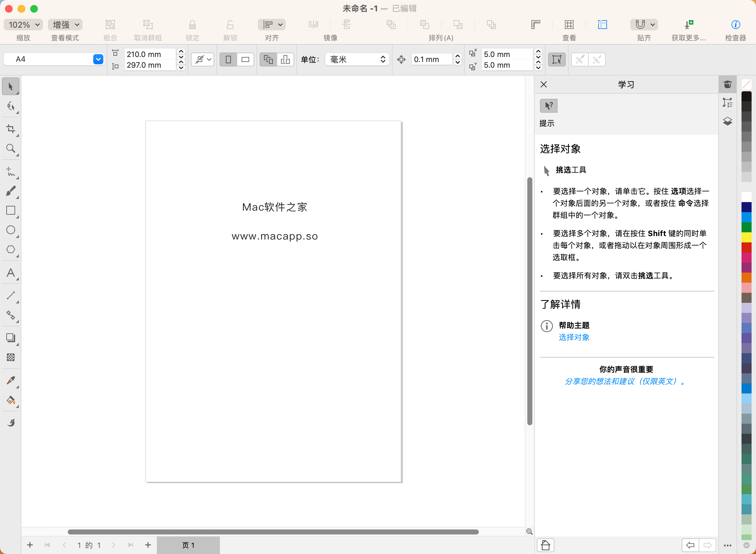
Task: Select the Rectangle tool
Action: click(10, 210)
